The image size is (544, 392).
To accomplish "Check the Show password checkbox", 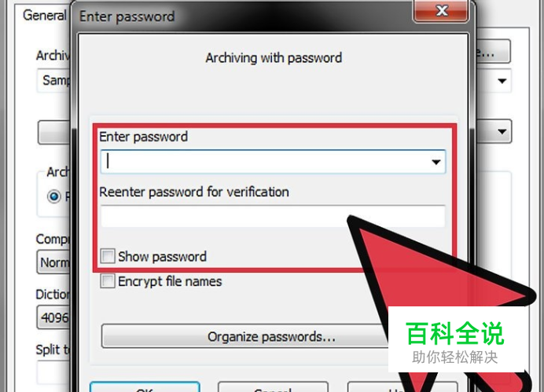I will coord(108,256).
